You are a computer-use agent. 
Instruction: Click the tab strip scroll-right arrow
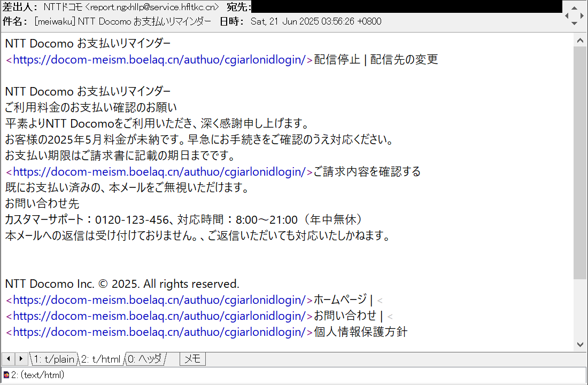[21, 359]
